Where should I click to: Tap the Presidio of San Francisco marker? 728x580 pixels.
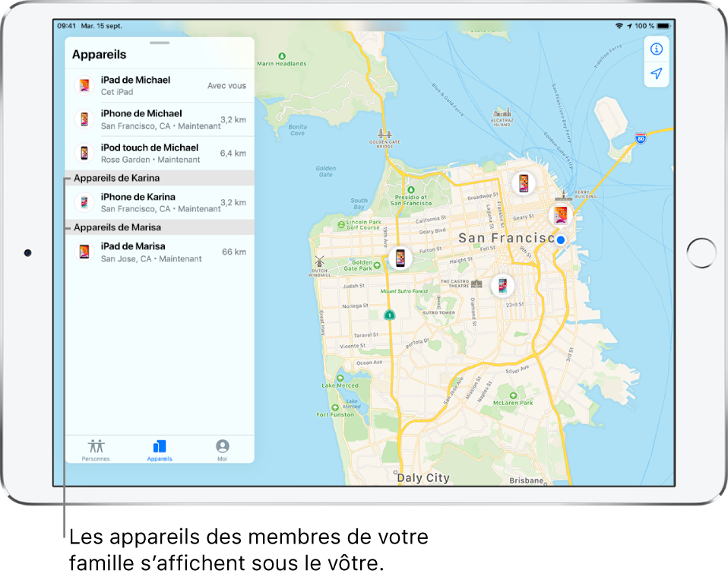click(x=411, y=189)
